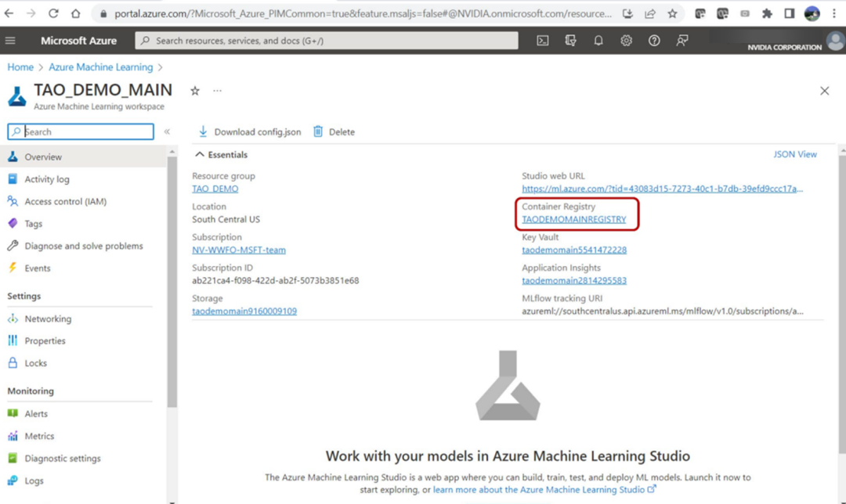Image resolution: width=846 pixels, height=504 pixels.
Task: Click the left menu Search field
Action: [81, 131]
